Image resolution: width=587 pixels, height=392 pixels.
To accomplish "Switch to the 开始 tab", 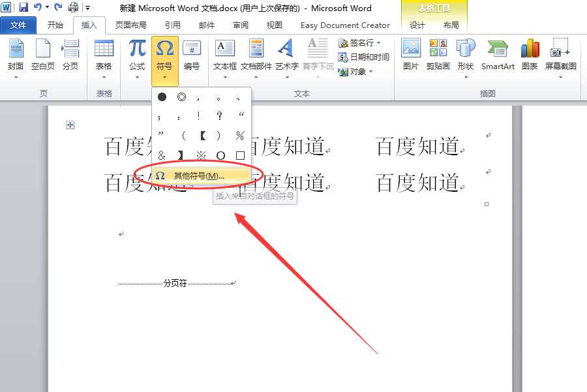I will click(55, 25).
